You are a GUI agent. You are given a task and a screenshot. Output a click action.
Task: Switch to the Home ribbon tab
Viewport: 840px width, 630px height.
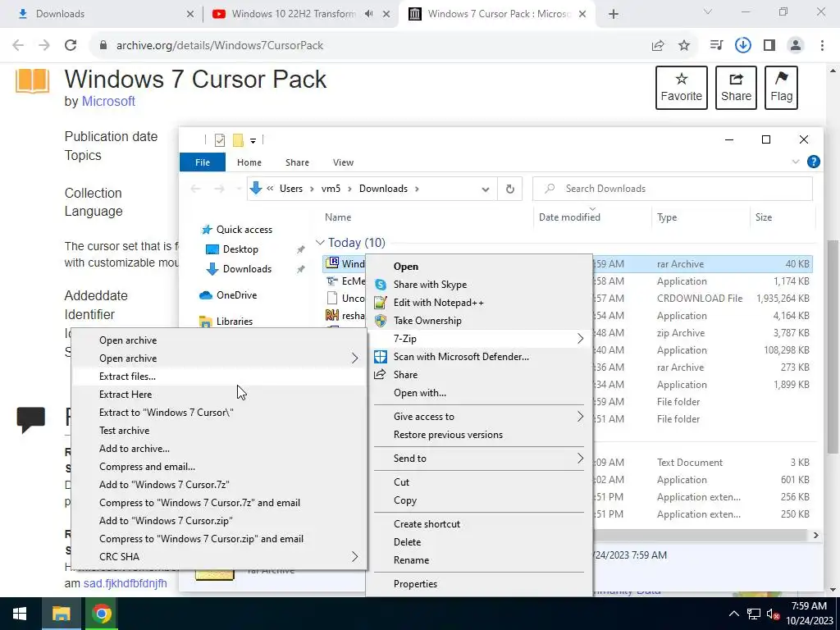coord(249,162)
